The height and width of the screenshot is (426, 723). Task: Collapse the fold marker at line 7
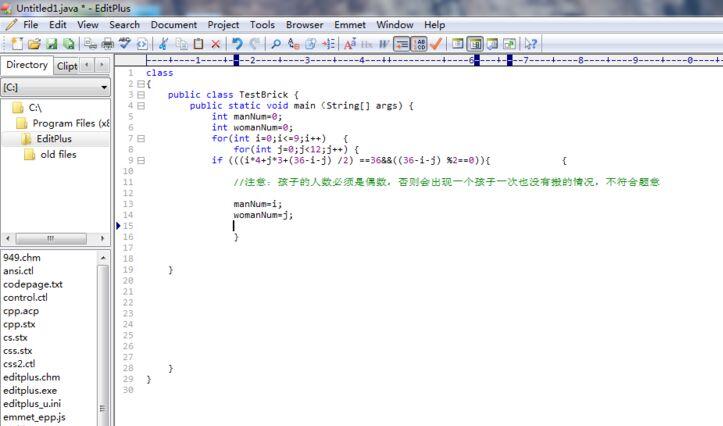click(140, 139)
